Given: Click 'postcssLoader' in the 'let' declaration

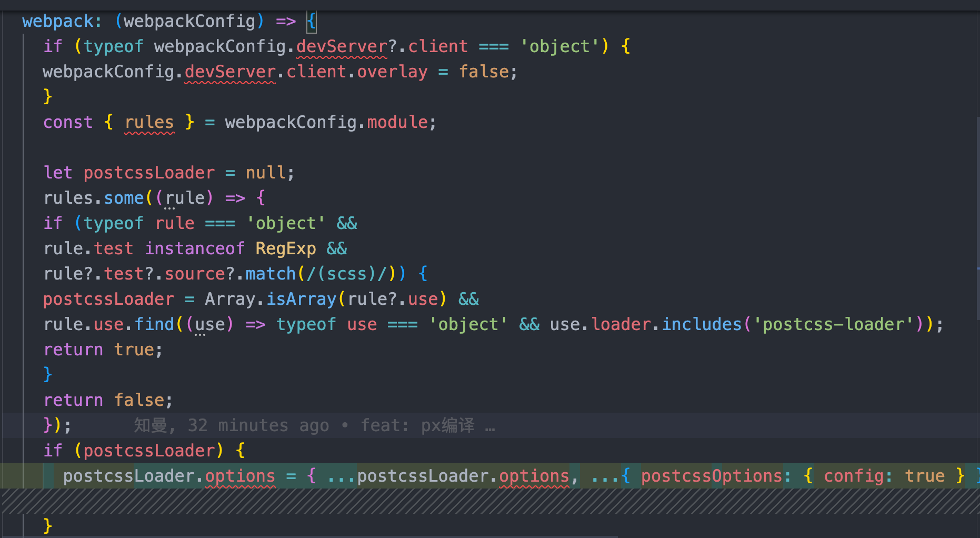Looking at the screenshot, I should pyautogui.click(x=149, y=173).
